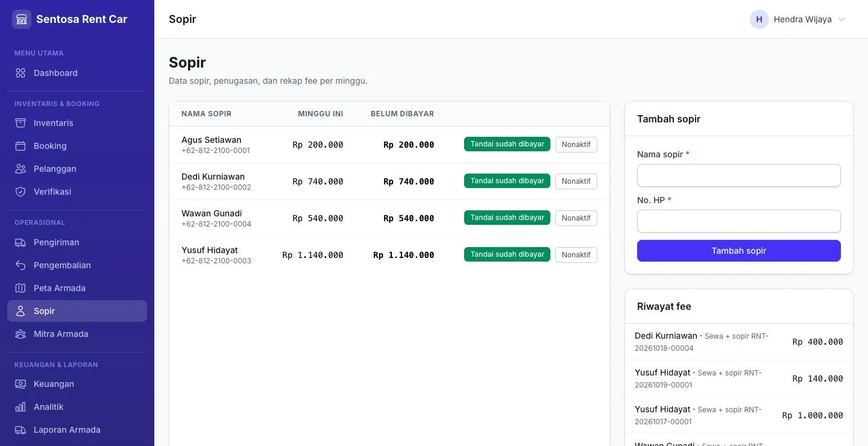Open the Dashboard menu item
This screenshot has width=868, height=446.
[77, 73]
